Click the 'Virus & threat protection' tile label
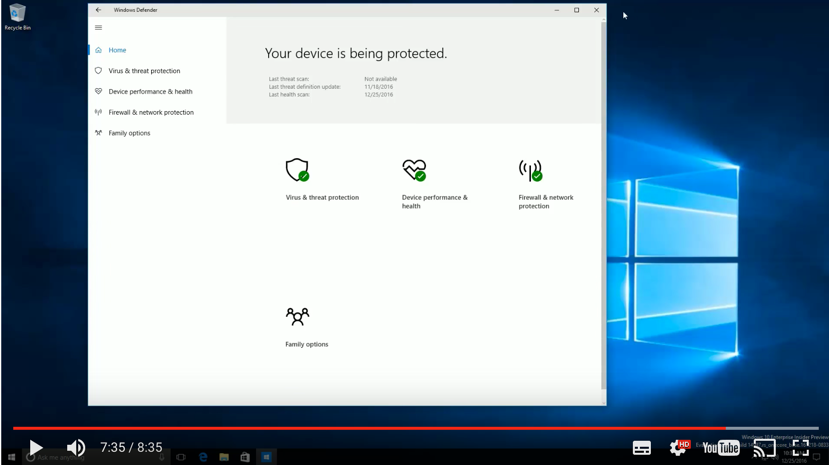The width and height of the screenshot is (829, 465). pos(322,197)
